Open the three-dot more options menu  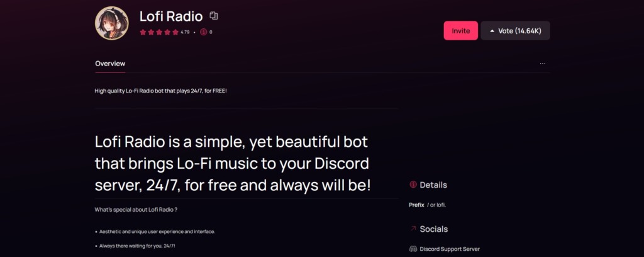coord(543,64)
